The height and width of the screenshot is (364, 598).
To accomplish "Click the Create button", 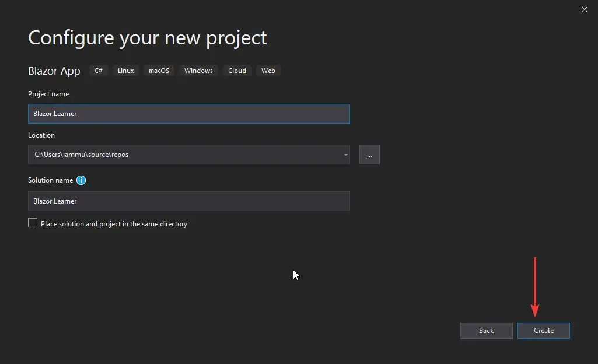I will coord(543,330).
